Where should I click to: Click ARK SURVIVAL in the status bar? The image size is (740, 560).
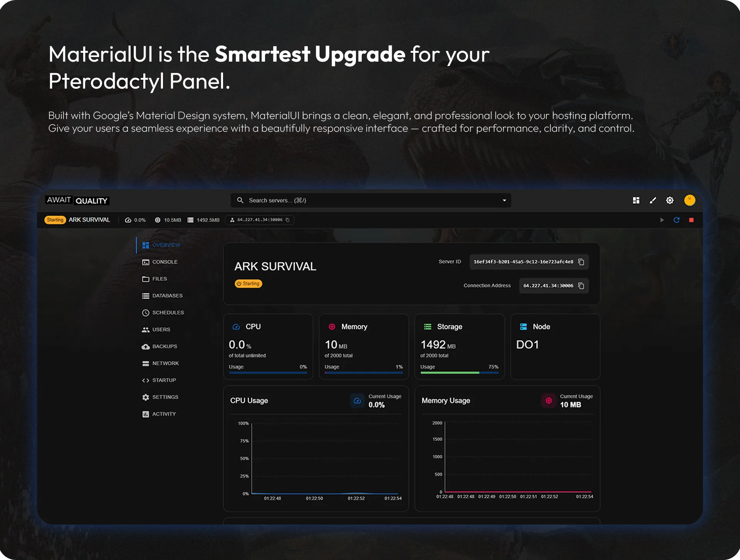click(x=89, y=220)
